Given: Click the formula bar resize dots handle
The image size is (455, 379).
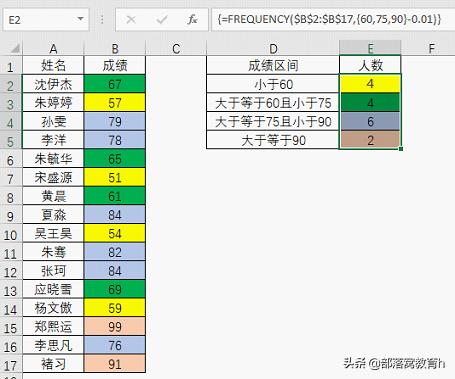Looking at the screenshot, I should pyautogui.click(x=102, y=19).
